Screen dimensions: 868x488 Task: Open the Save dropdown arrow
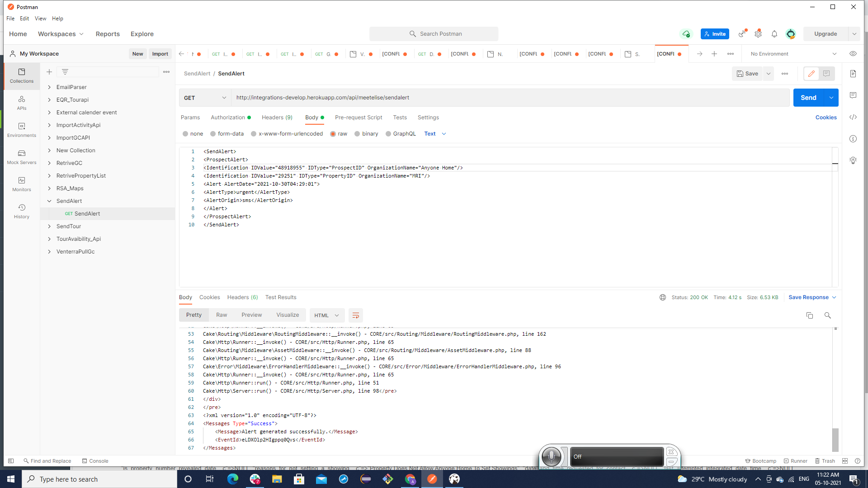tap(769, 74)
